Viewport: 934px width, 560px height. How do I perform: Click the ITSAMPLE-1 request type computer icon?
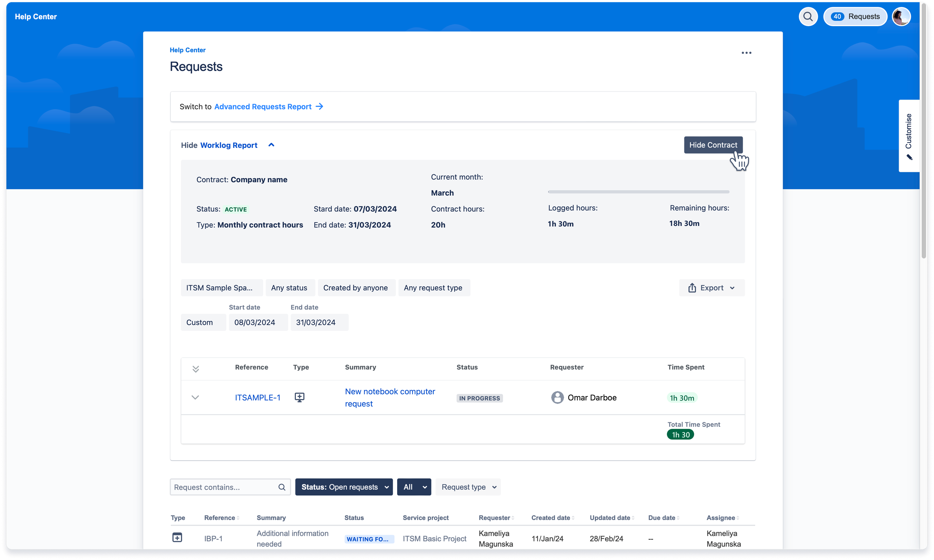coord(299,397)
